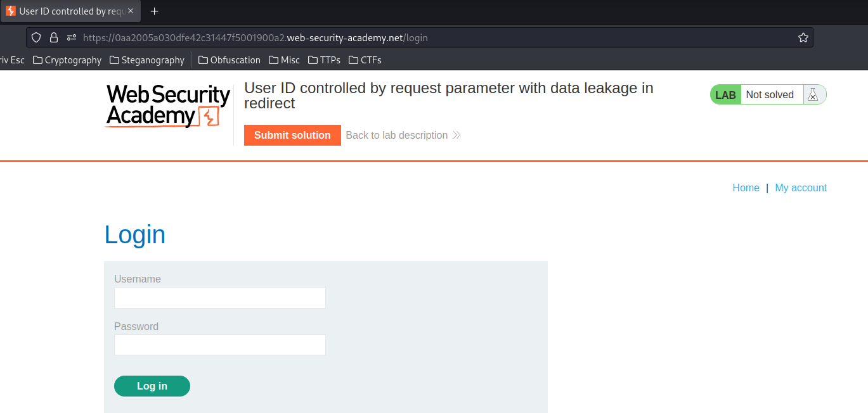The height and width of the screenshot is (413, 868).
Task: Go Back to lab description
Action: 403,135
